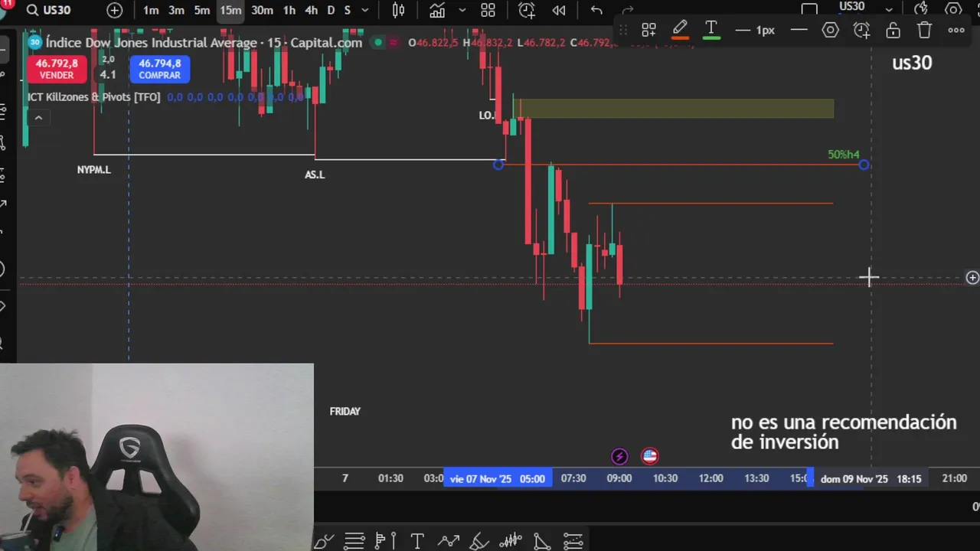
Task: Open chart settings hexagon at top right
Action: tap(953, 9)
